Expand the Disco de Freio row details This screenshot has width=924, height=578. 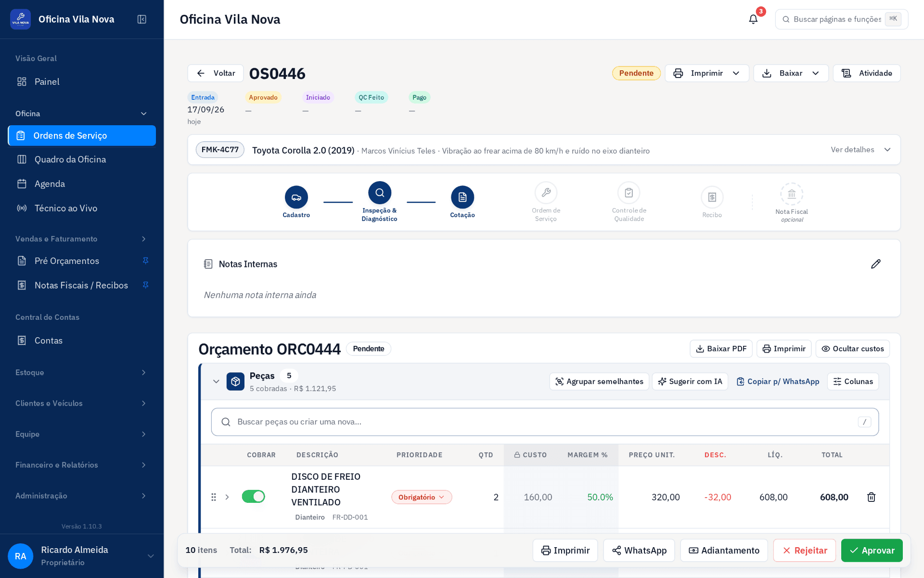[x=227, y=497]
